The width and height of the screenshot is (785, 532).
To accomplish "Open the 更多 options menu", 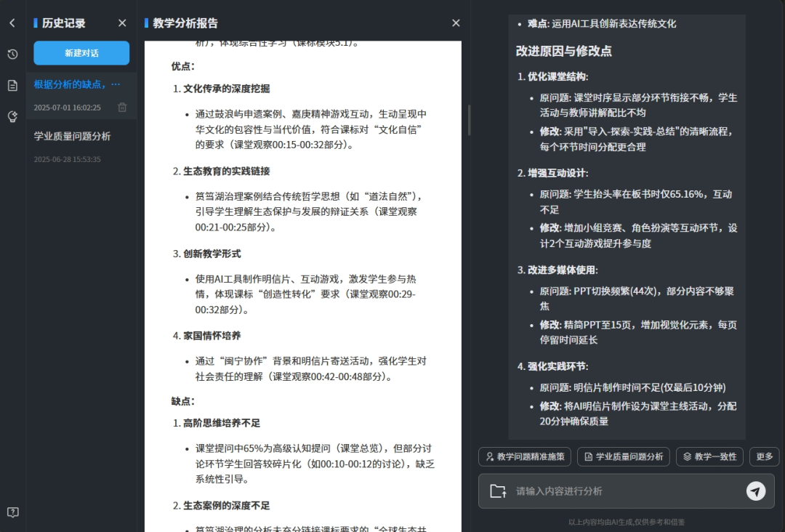I will 764,456.
